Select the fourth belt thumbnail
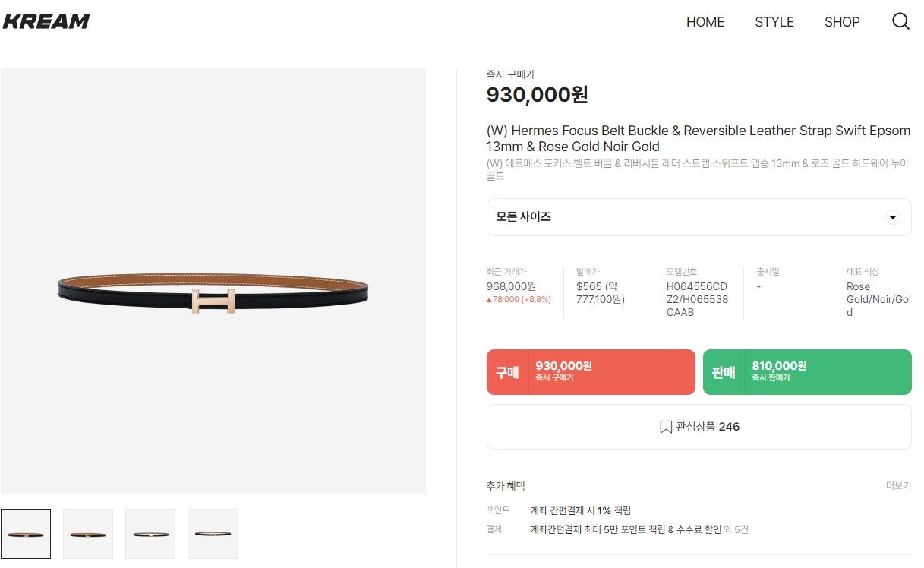The image size is (924, 568). [x=213, y=534]
